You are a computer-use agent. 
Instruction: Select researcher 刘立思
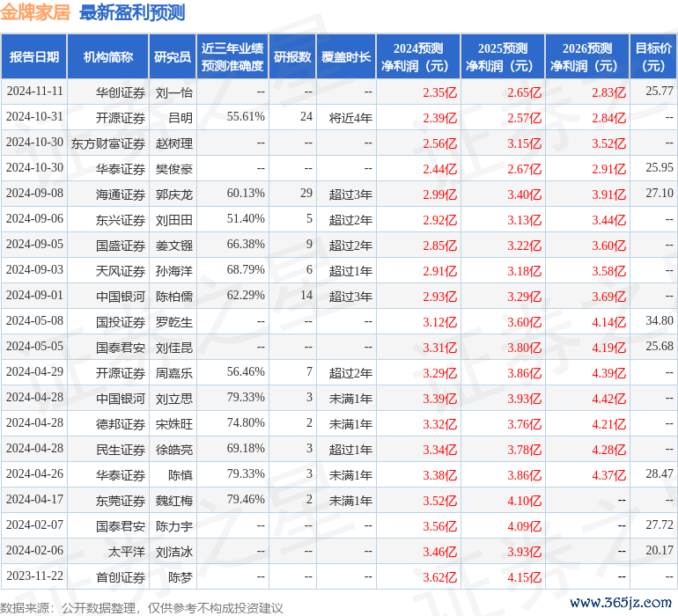pos(173,399)
